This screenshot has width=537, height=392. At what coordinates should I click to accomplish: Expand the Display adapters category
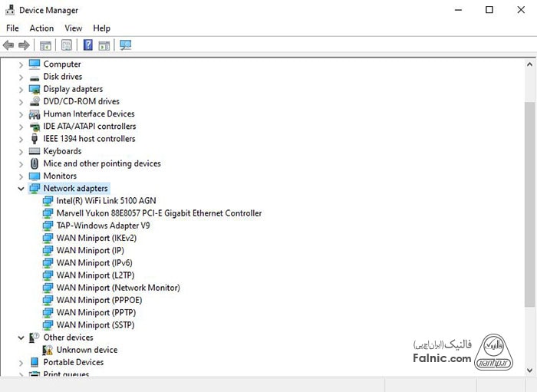point(21,89)
